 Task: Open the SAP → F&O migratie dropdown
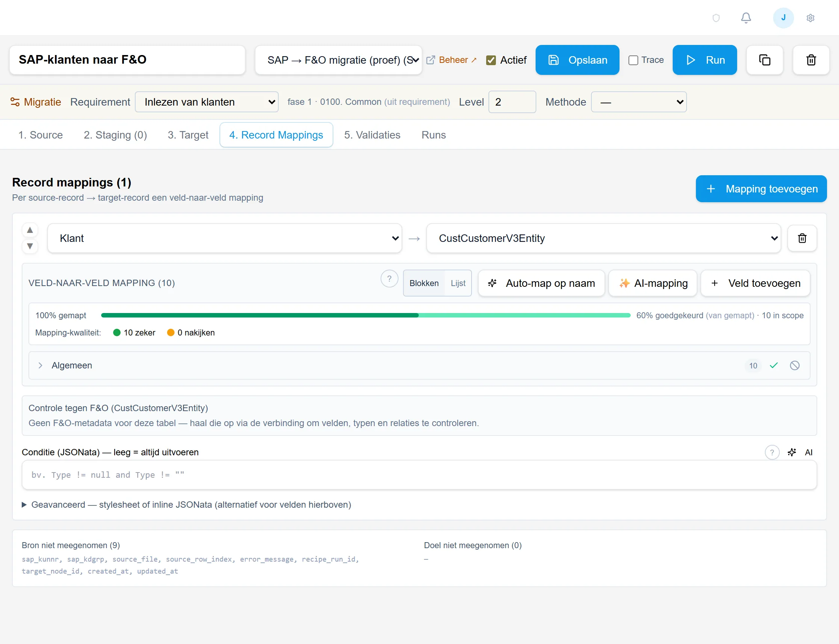coord(339,60)
